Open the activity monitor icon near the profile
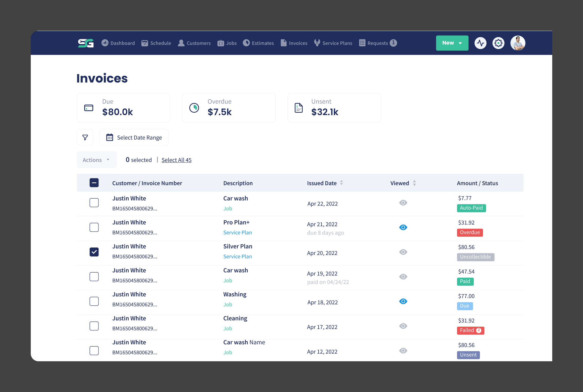Screen dimensions: 583x392 pyautogui.click(x=480, y=43)
